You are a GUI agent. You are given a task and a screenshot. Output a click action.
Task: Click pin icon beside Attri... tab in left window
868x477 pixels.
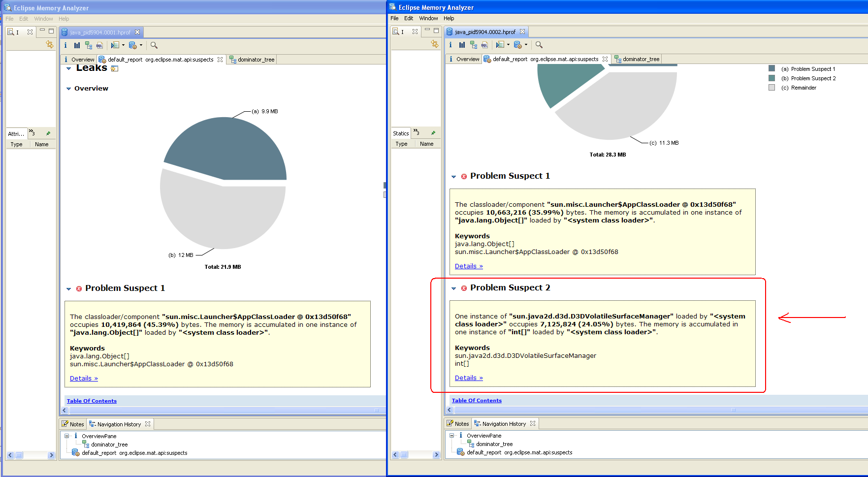coord(48,133)
